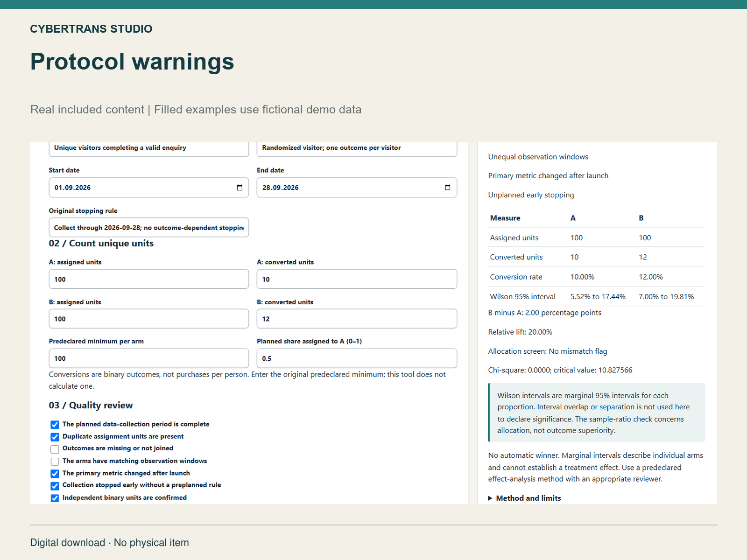
Task: Click the 12.00% conversion rate for B
Action: pyautogui.click(x=651, y=277)
